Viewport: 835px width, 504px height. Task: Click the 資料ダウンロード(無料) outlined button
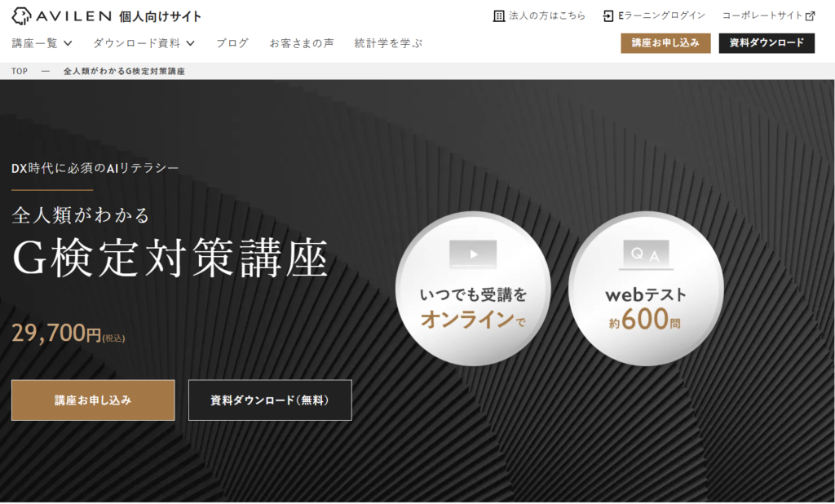click(x=270, y=400)
